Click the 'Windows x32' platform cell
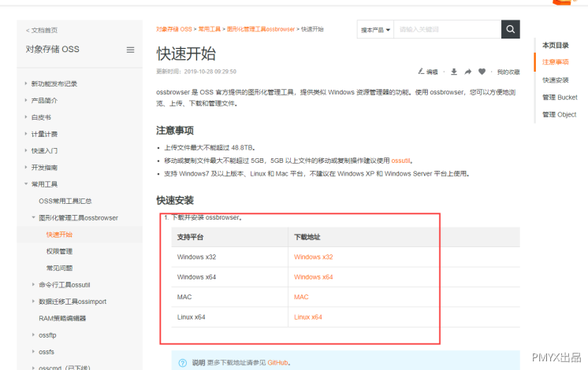588x370 pixels. point(196,257)
